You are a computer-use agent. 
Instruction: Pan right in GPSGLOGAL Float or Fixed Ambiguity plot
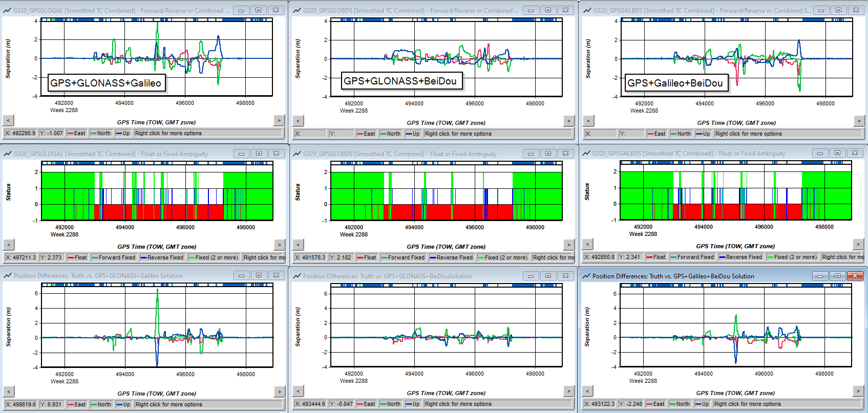pyautogui.click(x=279, y=245)
